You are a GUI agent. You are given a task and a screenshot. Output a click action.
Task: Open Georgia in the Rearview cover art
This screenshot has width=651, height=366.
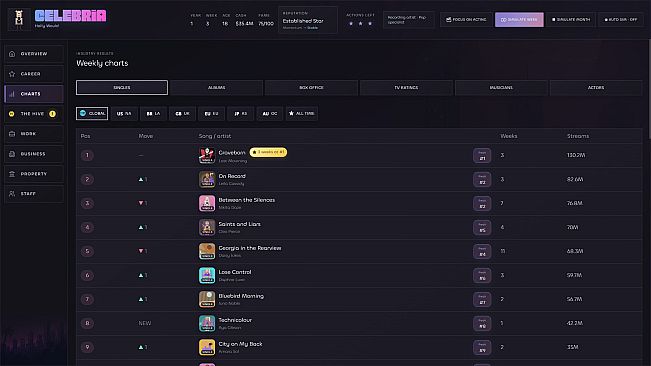coord(207,251)
